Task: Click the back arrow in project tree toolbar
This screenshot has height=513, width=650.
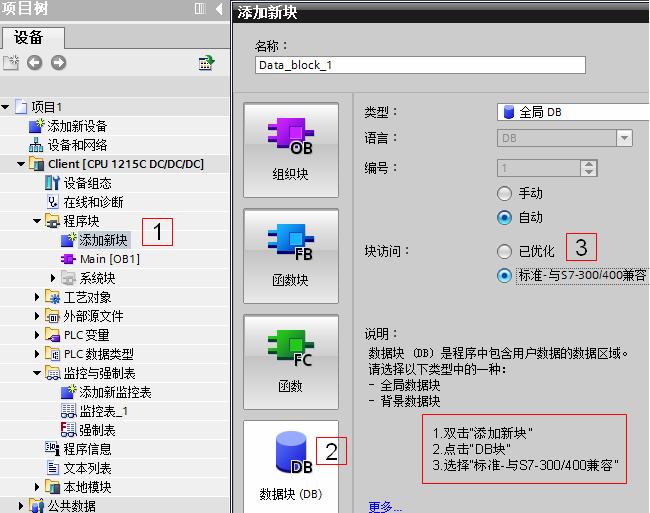Action: (34, 63)
